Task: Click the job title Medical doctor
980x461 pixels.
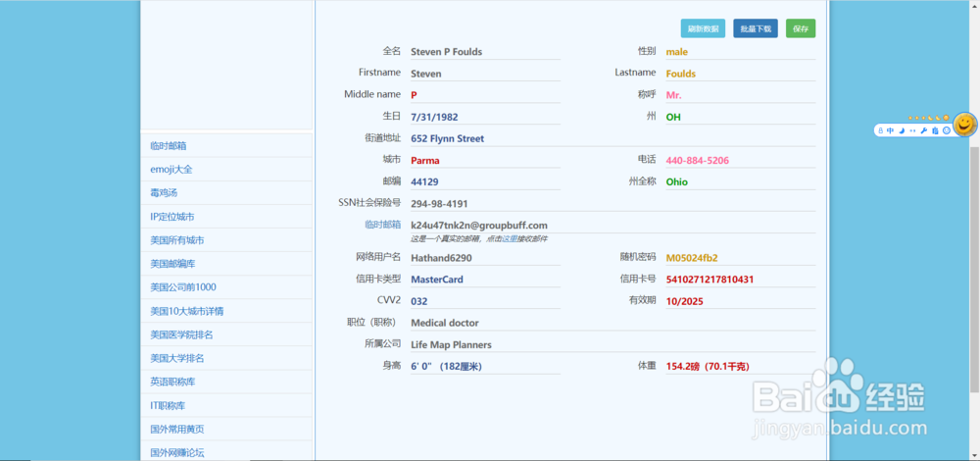Action: (x=612, y=323)
